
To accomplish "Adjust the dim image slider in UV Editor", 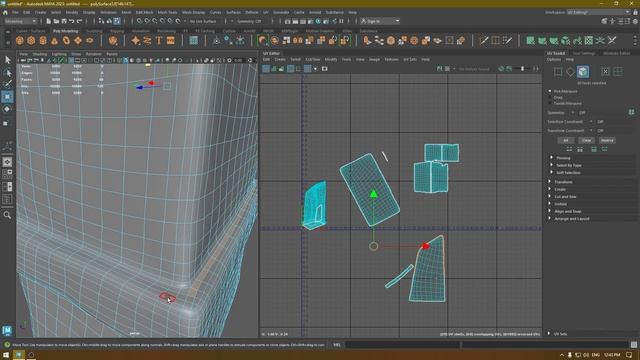I will point(522,69).
